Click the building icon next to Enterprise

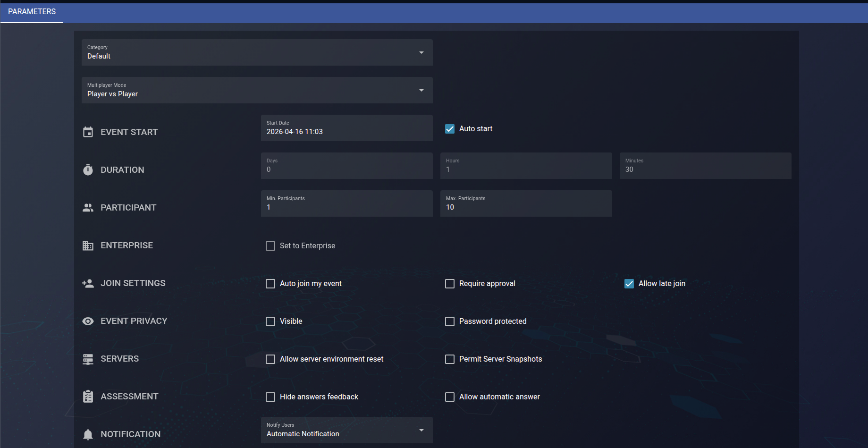(x=88, y=245)
